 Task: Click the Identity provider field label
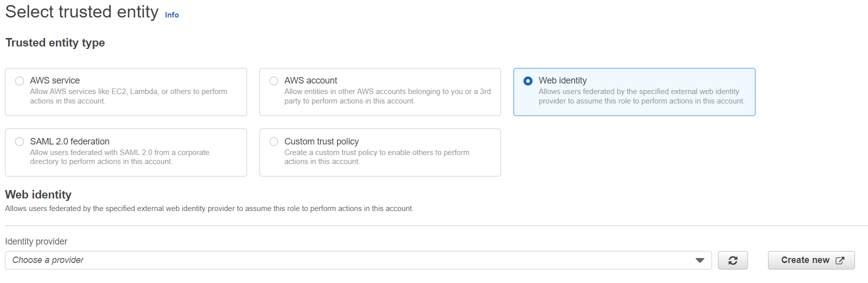click(36, 241)
